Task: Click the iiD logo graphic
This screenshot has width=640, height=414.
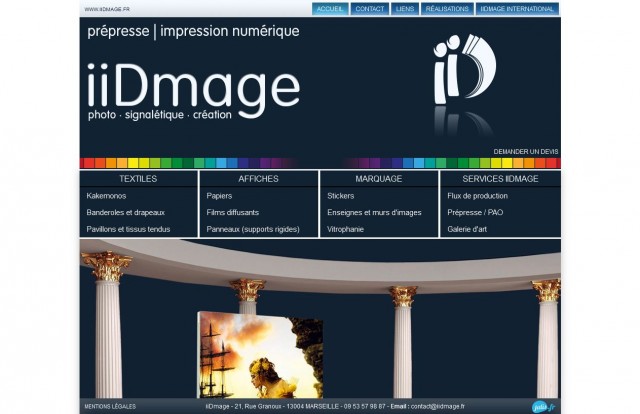Action: click(x=464, y=69)
